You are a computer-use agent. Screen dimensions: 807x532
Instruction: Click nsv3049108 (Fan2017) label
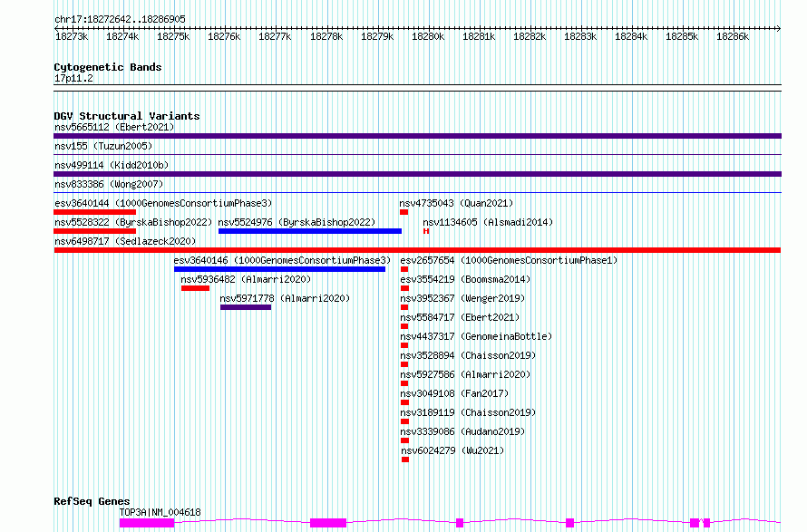point(454,393)
